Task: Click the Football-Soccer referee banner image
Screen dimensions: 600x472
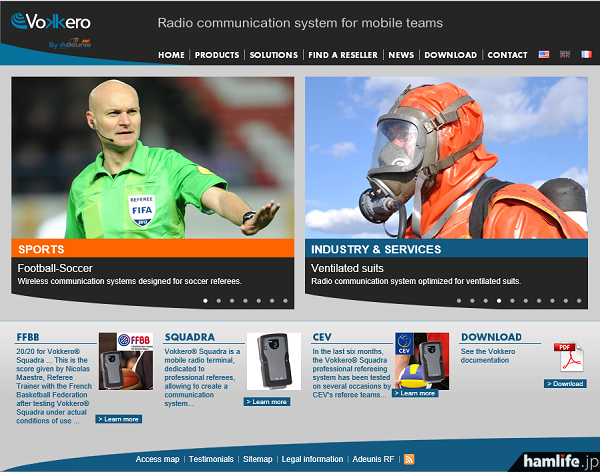Action: point(153,158)
